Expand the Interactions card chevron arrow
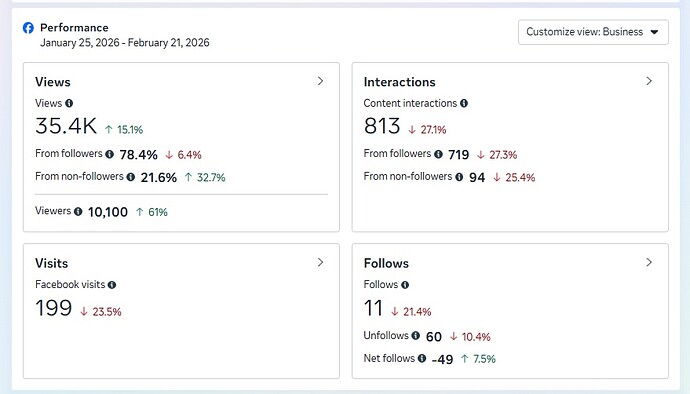The width and height of the screenshot is (690, 394). [649, 81]
